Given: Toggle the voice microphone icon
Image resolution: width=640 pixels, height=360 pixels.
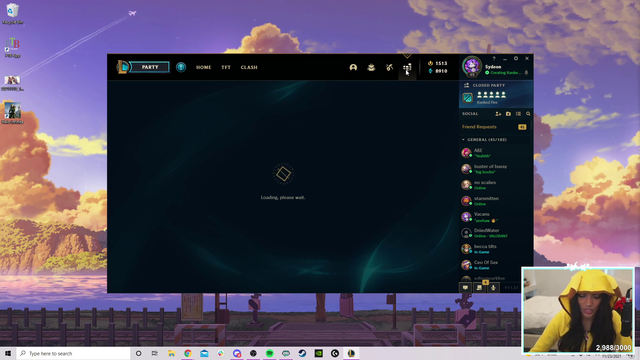Looking at the screenshot, I should pyautogui.click(x=493, y=288).
